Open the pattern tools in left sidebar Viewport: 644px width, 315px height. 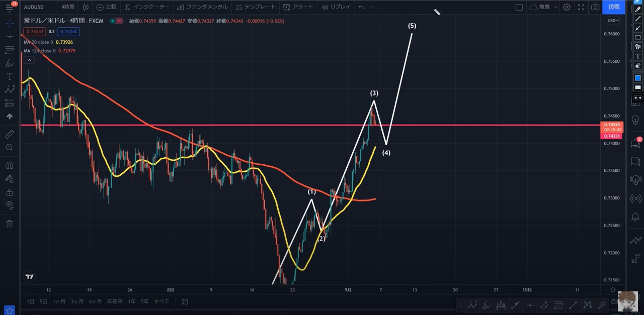click(x=9, y=89)
